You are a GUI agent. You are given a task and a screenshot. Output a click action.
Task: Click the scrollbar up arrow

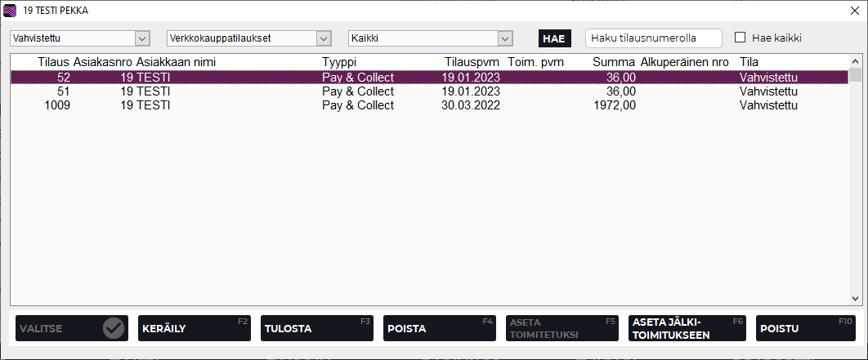[856, 62]
